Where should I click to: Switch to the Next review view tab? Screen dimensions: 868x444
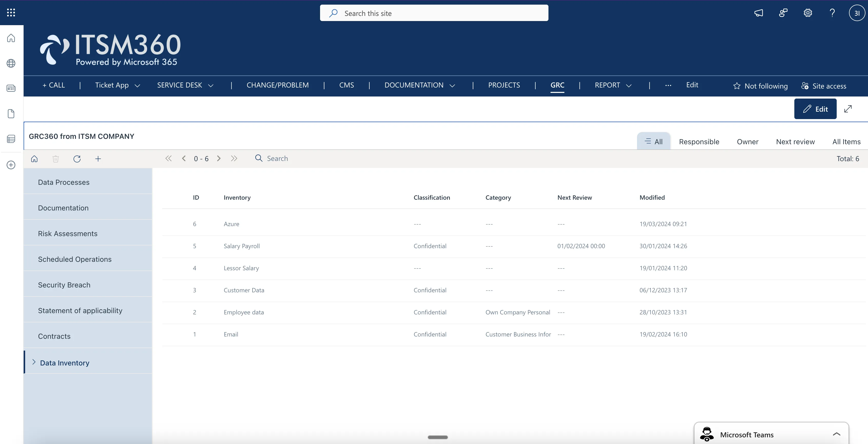pyautogui.click(x=795, y=142)
